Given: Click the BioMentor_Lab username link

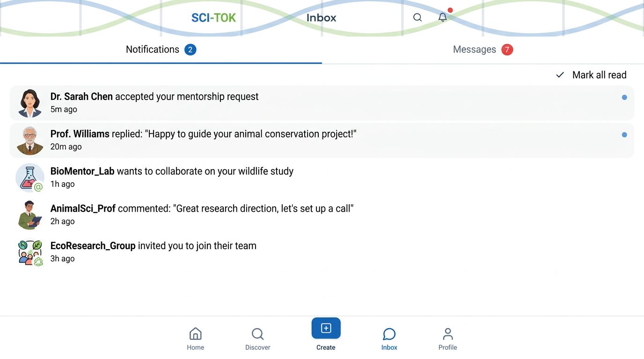Looking at the screenshot, I should [82, 171].
